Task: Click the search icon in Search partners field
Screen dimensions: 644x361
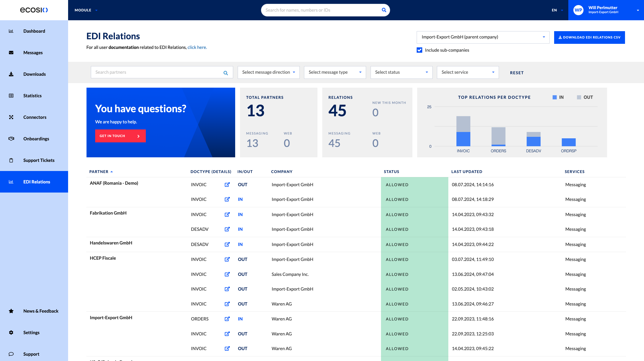Action: [226, 73]
